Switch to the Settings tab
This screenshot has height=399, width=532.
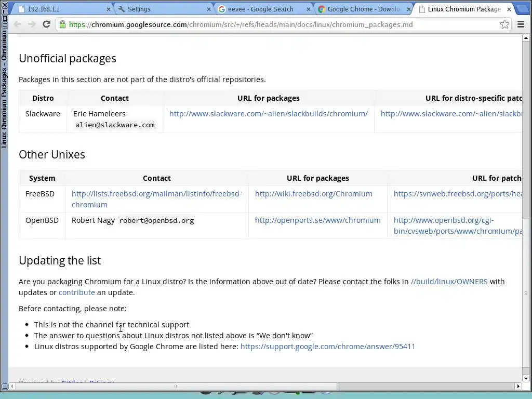click(163, 9)
